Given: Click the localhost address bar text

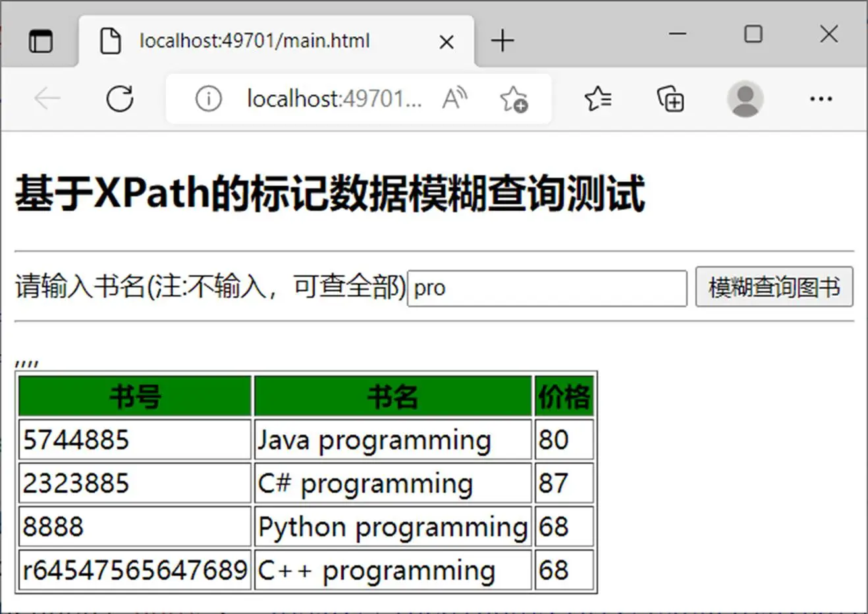Looking at the screenshot, I should (x=335, y=99).
